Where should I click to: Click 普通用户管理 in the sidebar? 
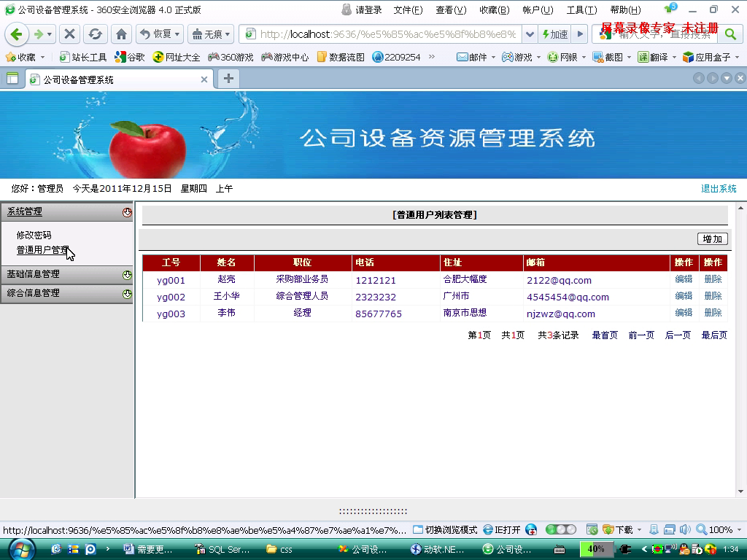point(43,249)
